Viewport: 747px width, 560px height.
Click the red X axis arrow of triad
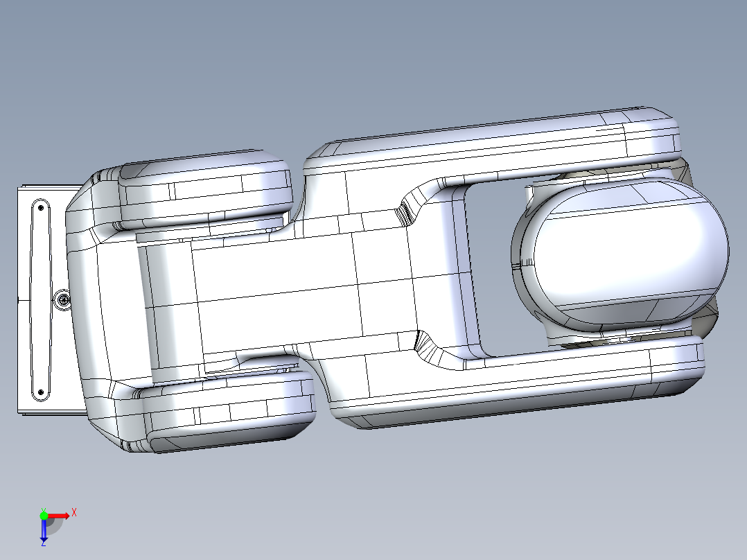click(x=59, y=516)
